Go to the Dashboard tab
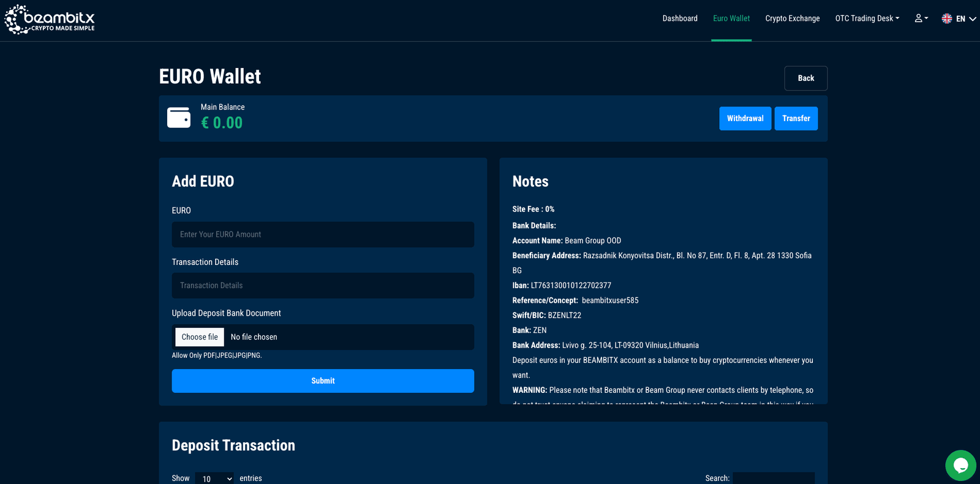Screen dimensions: 980x484 pos(680,18)
